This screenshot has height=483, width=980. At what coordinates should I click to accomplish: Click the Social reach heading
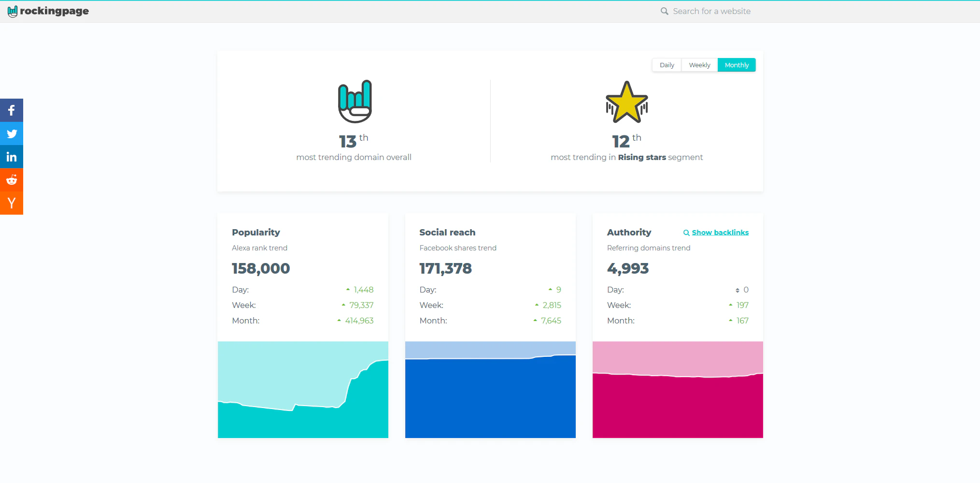pyautogui.click(x=447, y=233)
